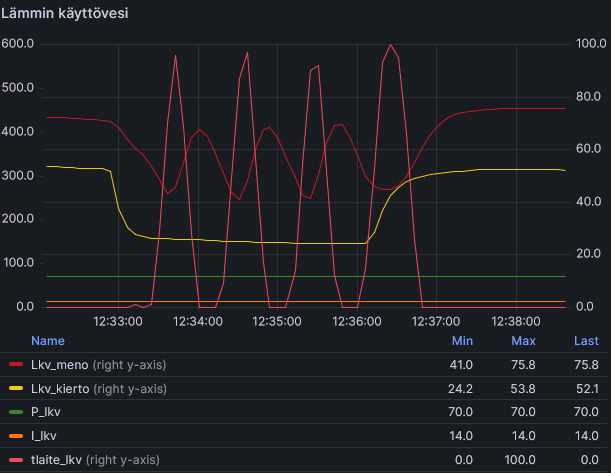Click the I_lkv orange color swatch

pyautogui.click(x=16, y=436)
